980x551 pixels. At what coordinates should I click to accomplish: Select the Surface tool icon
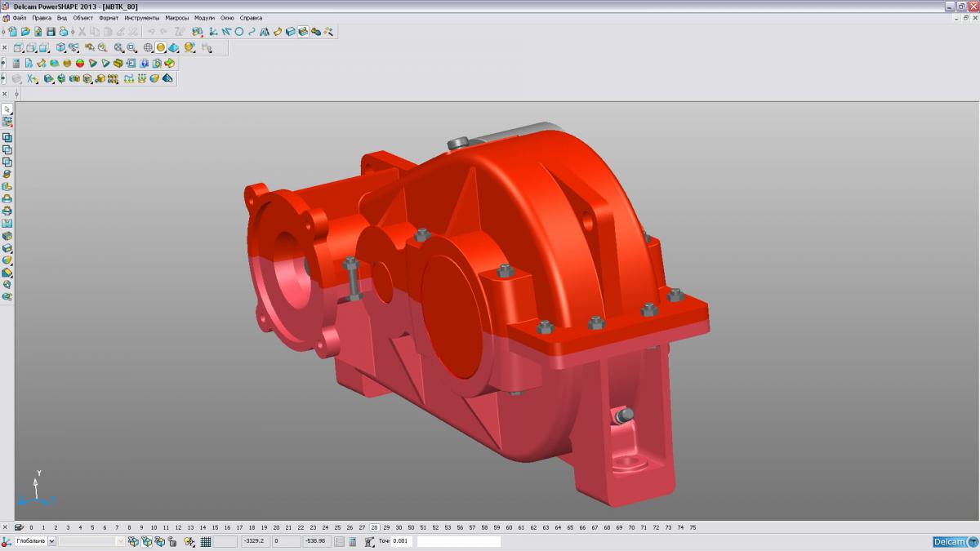(278, 32)
